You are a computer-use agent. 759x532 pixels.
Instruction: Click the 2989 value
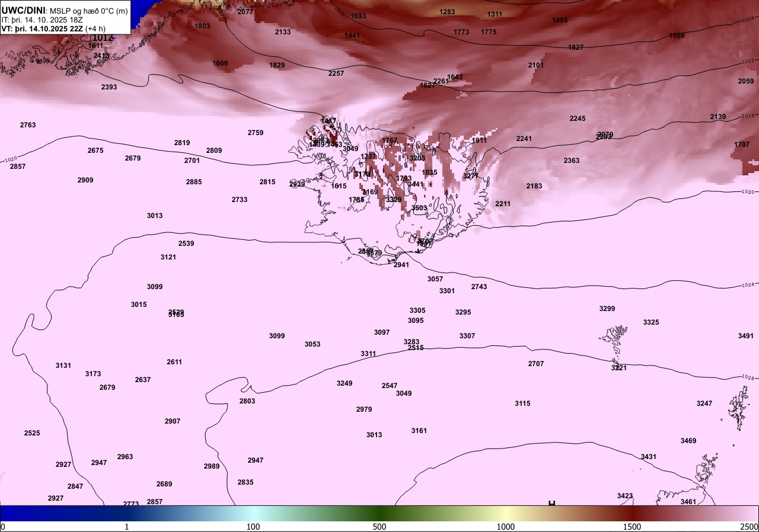coord(212,466)
